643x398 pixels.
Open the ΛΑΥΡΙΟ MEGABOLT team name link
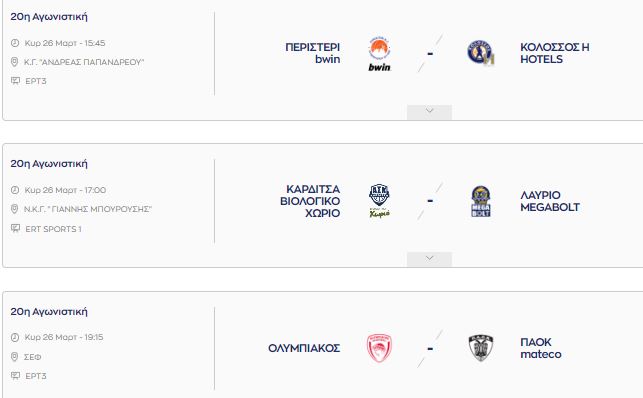pos(550,201)
